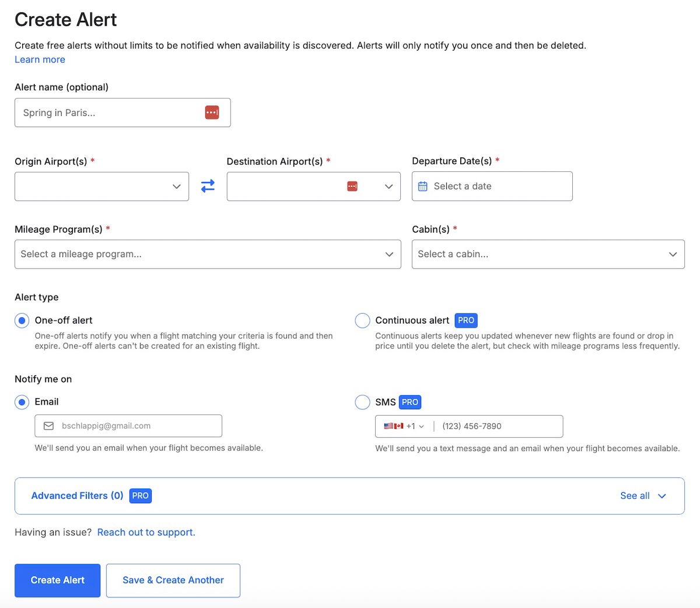Open the country code +1 flag selector
The image size is (700, 608).
[404, 426]
